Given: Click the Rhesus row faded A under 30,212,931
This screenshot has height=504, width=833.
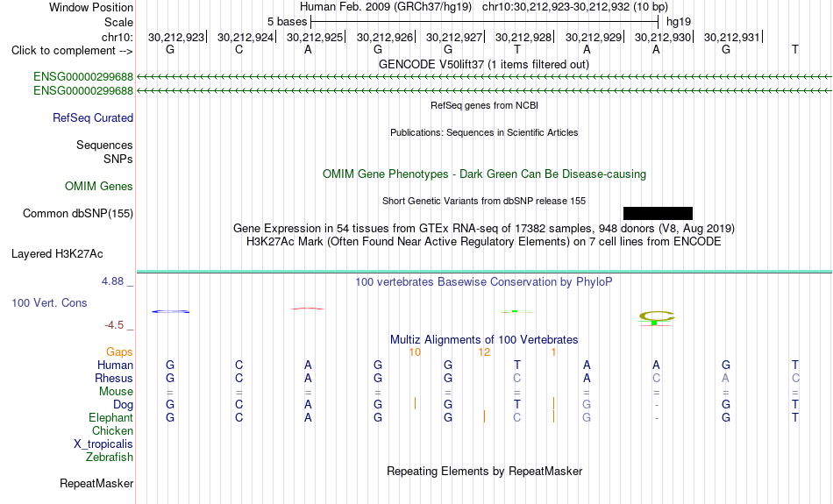Looking at the screenshot, I should coord(726,378).
